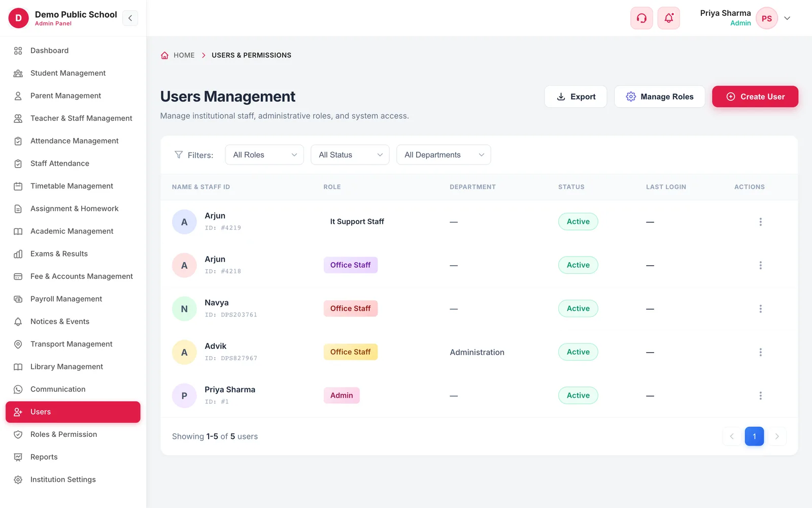The height and width of the screenshot is (508, 812).
Task: Open actions menu for Arjun ID #4218
Action: (x=760, y=265)
